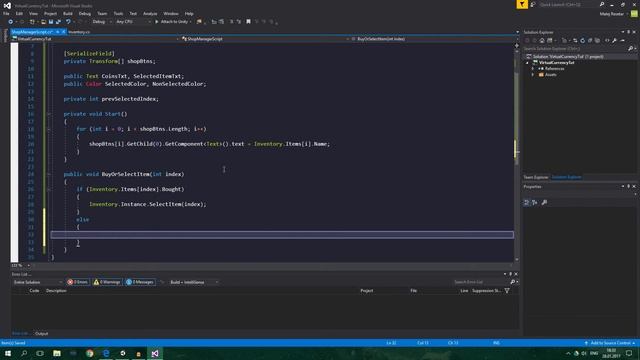Open the Build menu
This screenshot has width=640, height=360.
click(x=68, y=13)
